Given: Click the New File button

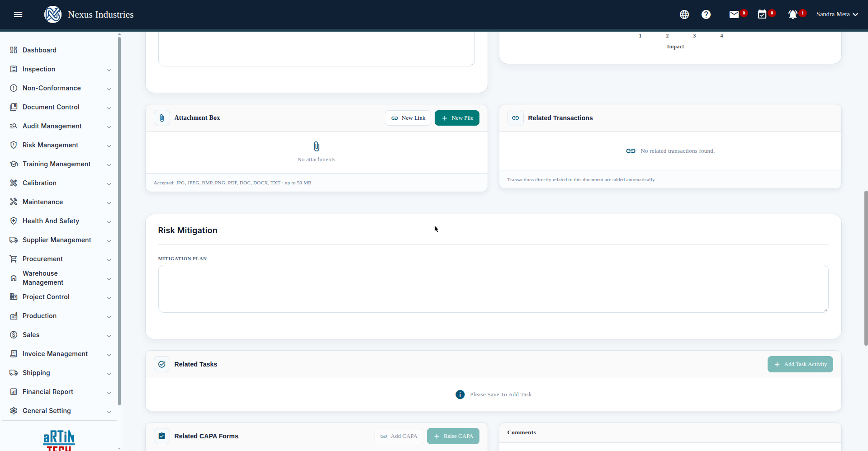Looking at the screenshot, I should (x=457, y=118).
